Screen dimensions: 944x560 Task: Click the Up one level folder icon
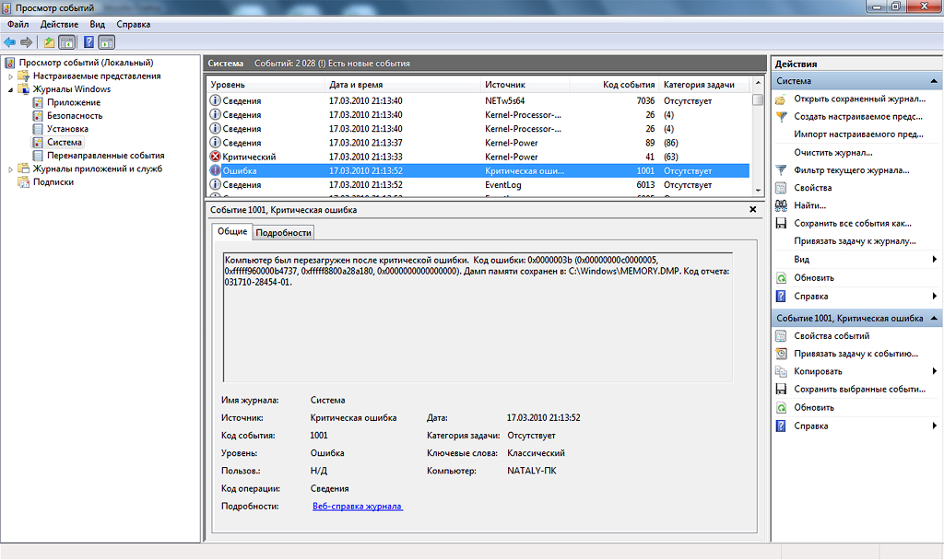(x=50, y=42)
